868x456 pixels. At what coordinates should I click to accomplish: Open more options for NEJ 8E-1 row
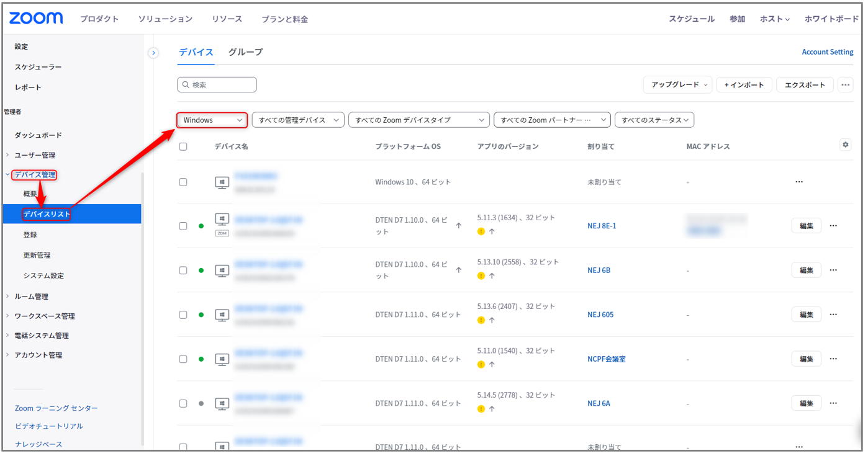tap(833, 226)
